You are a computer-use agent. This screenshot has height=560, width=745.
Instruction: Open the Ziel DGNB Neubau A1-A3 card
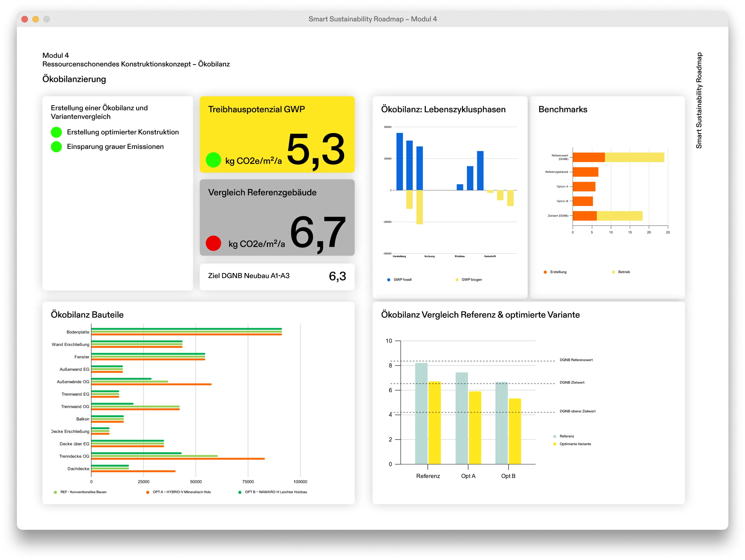pos(277,276)
